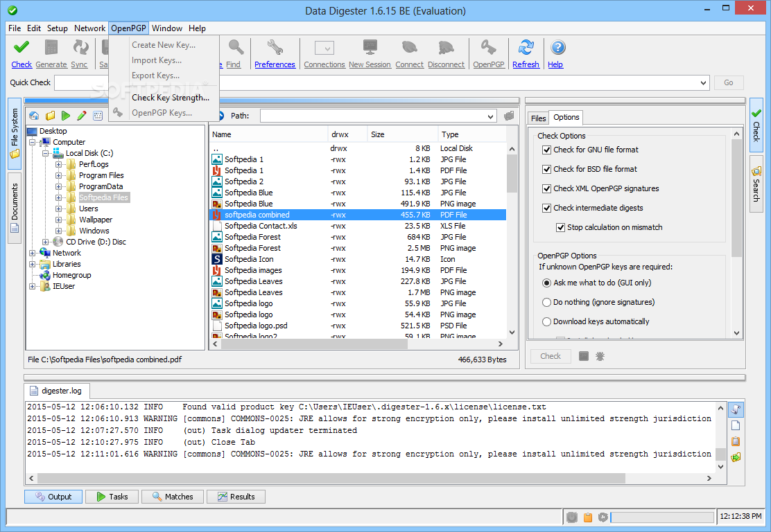Click the Sync arrows icon
This screenshot has height=532, width=771.
(x=80, y=48)
